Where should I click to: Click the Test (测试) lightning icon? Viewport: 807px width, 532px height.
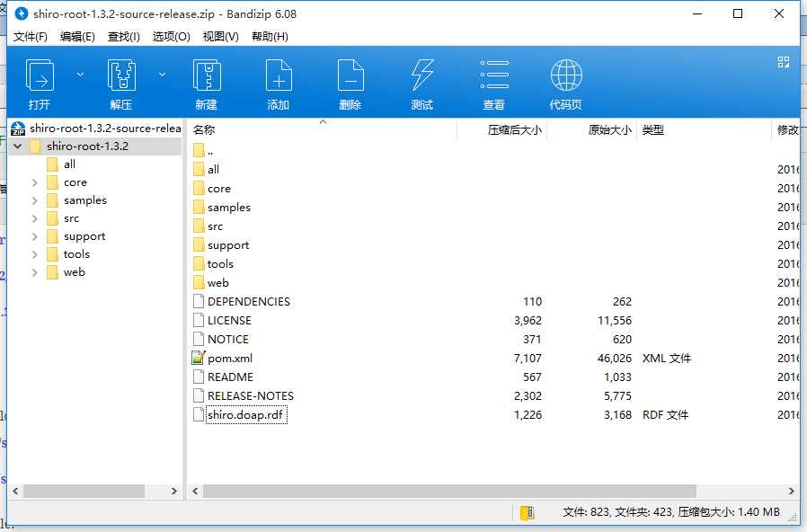[422, 76]
